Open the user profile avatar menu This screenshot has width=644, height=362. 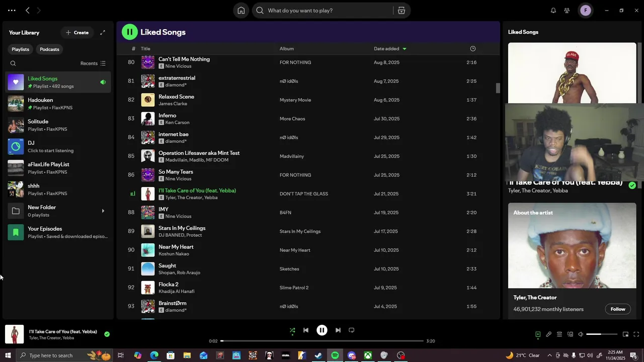pyautogui.click(x=585, y=11)
